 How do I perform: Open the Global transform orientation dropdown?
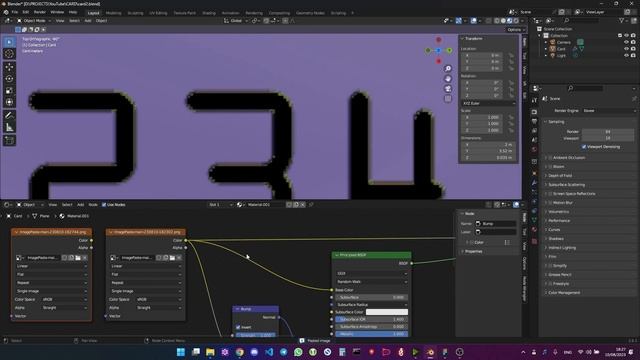(236, 20)
